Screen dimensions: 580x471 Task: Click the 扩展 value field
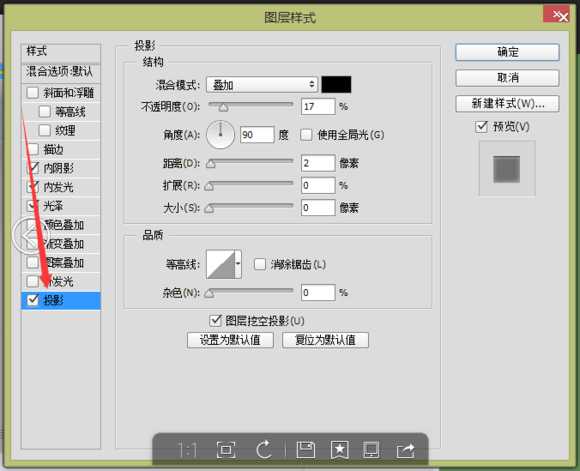318,185
